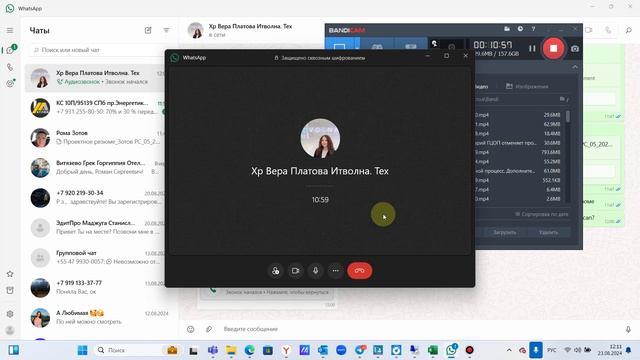Open the emoji picker in message bar

(x=191, y=329)
